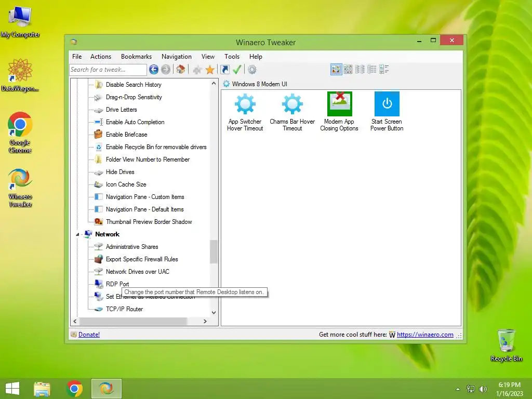Open settings gear icon in toolbar

pos(252,70)
